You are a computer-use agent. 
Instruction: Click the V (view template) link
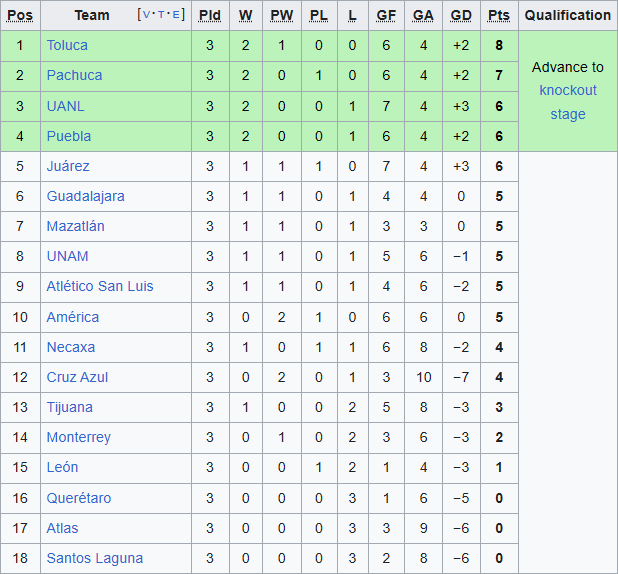pyautogui.click(x=148, y=15)
